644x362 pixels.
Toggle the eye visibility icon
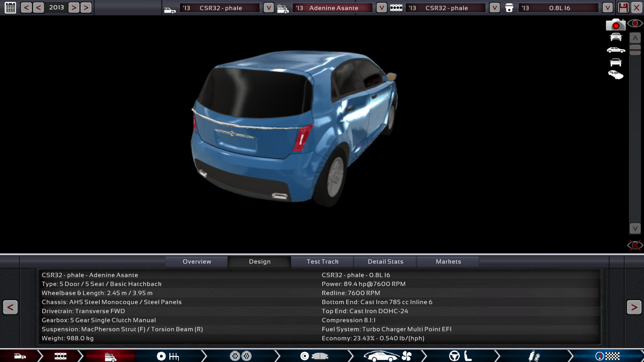point(635,23)
